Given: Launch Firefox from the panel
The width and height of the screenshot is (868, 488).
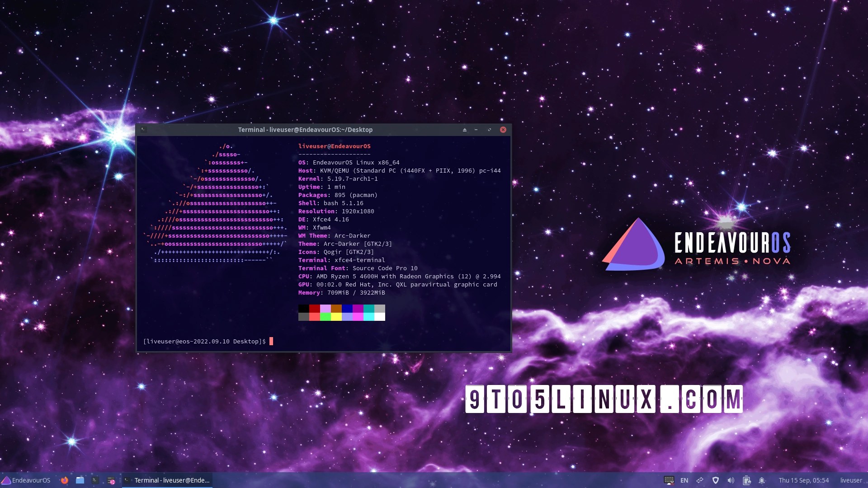Looking at the screenshot, I should point(64,480).
